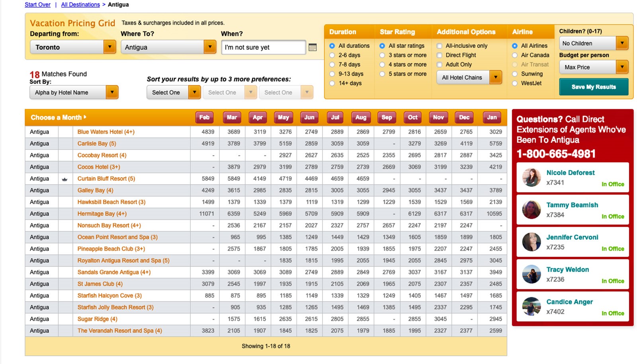Select 5 stars or more rating

pos(382,74)
